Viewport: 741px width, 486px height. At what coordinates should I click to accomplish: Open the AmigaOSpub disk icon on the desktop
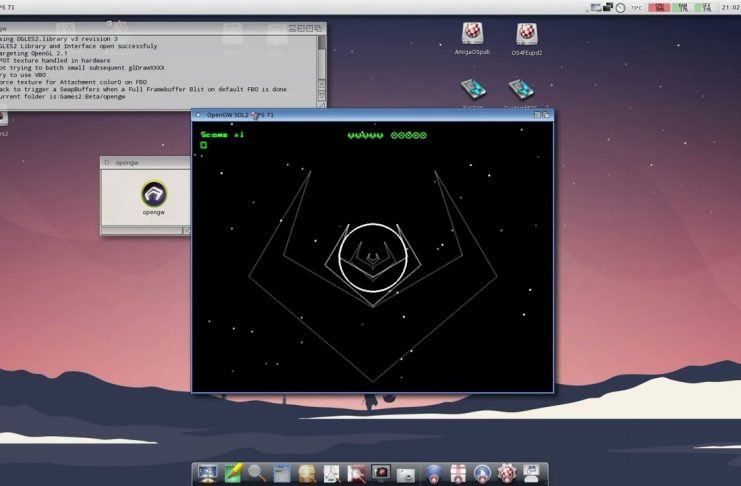pos(472,34)
